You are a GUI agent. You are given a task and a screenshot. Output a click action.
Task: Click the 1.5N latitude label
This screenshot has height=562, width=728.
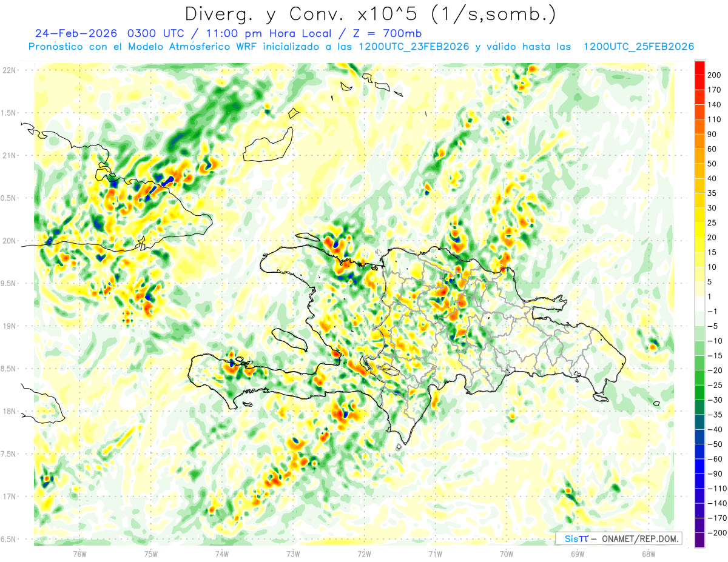point(8,113)
